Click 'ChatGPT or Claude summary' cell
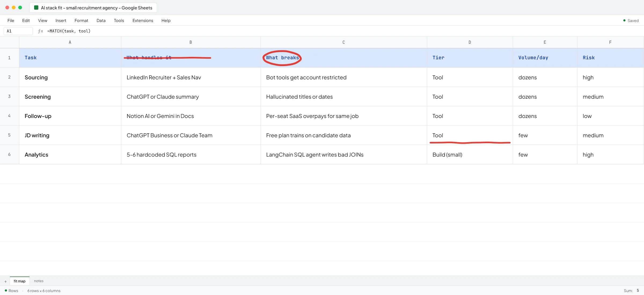This screenshot has width=644, height=295. 191,97
